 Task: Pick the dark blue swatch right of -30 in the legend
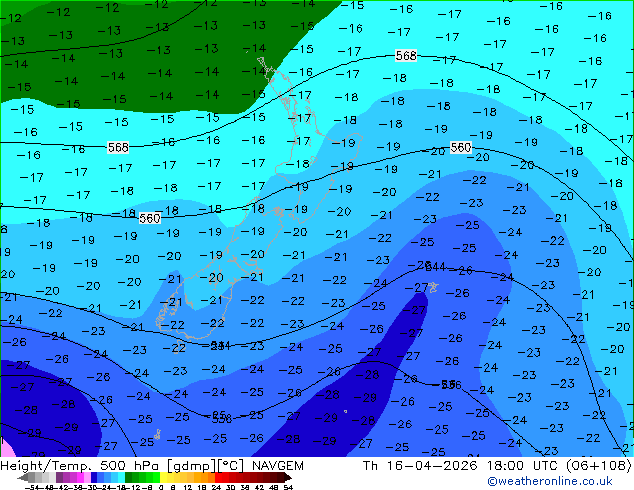[x=94, y=477]
